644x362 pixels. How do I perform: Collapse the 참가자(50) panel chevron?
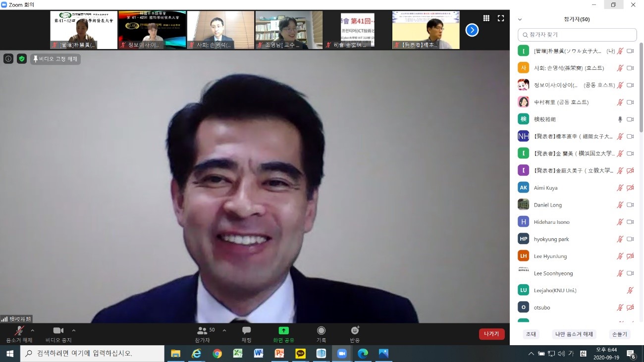pos(520,20)
